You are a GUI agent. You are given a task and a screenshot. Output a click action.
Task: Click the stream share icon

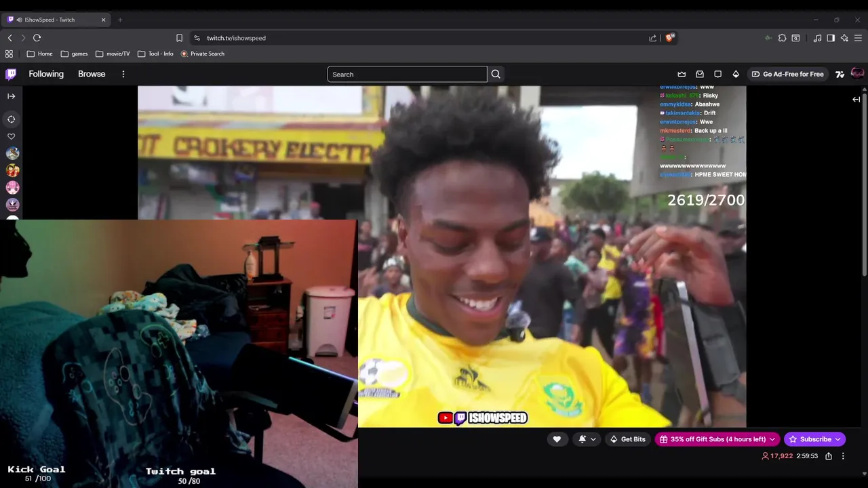pyautogui.click(x=829, y=456)
